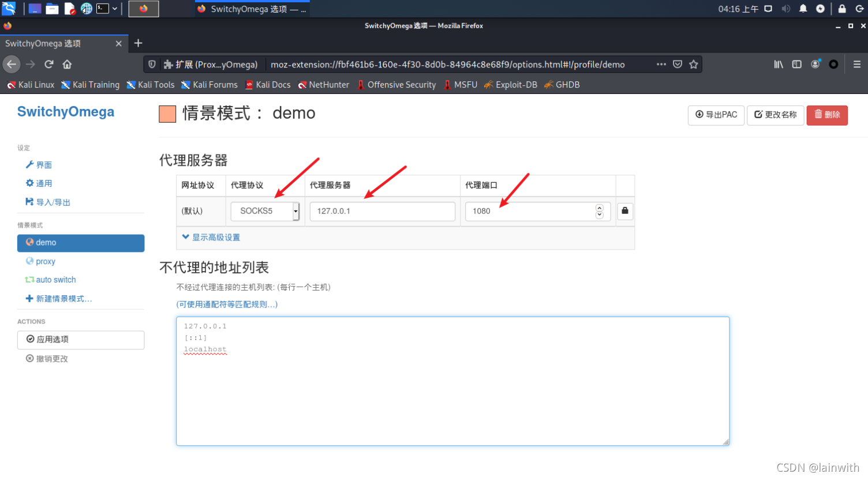
Task: Open the MSFU bookmark
Action: 461,85
